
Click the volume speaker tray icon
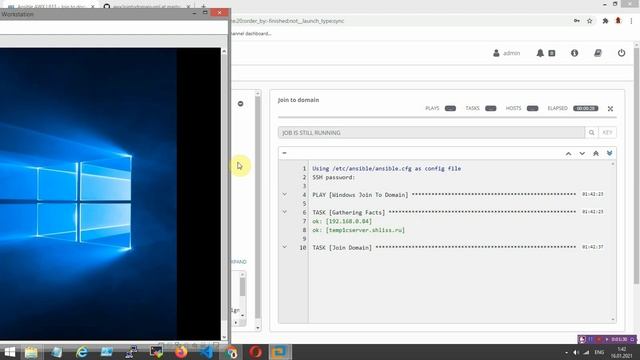pos(576,352)
